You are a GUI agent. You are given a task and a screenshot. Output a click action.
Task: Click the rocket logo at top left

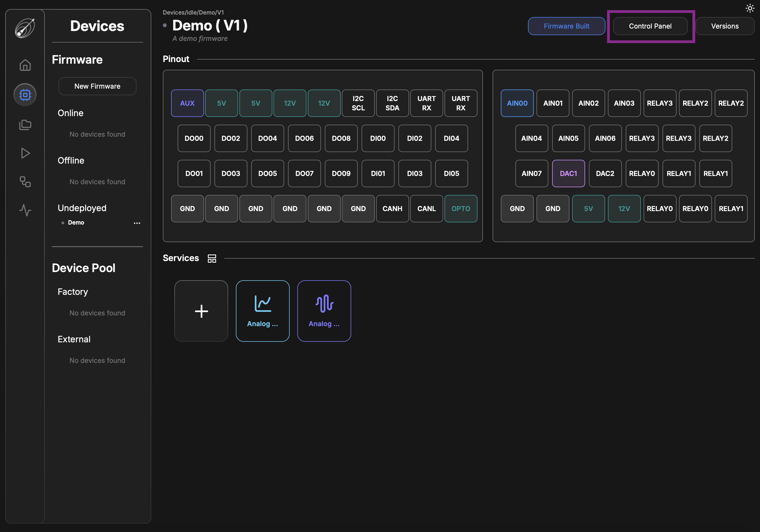tap(25, 28)
